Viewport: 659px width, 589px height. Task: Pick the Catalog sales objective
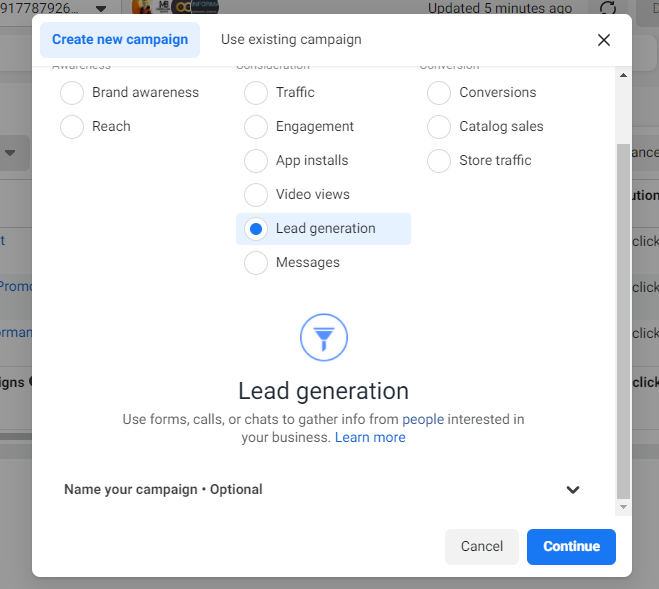click(439, 127)
